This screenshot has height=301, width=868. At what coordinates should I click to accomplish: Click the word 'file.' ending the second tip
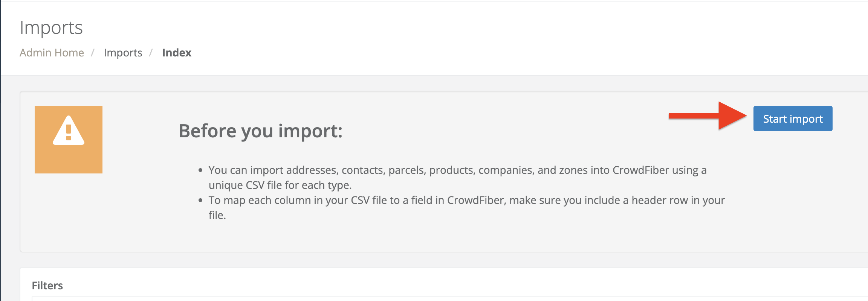(x=217, y=215)
